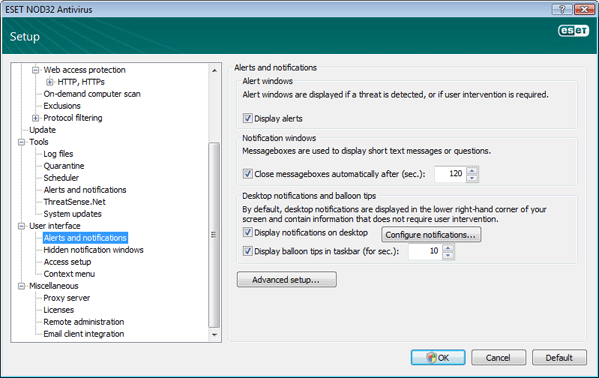This screenshot has height=378, width=599.
Task: Decrease messagebox close seconds with down arrow
Action: coord(472,178)
